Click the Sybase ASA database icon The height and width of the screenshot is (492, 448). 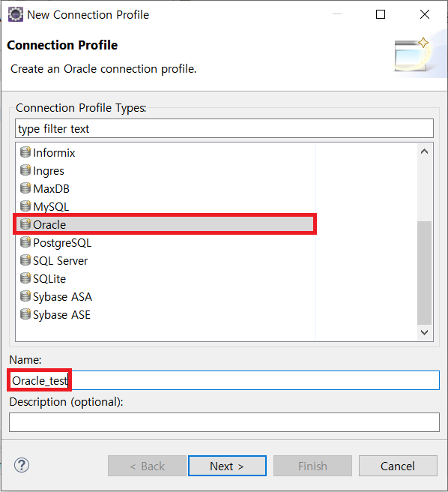coord(25,296)
